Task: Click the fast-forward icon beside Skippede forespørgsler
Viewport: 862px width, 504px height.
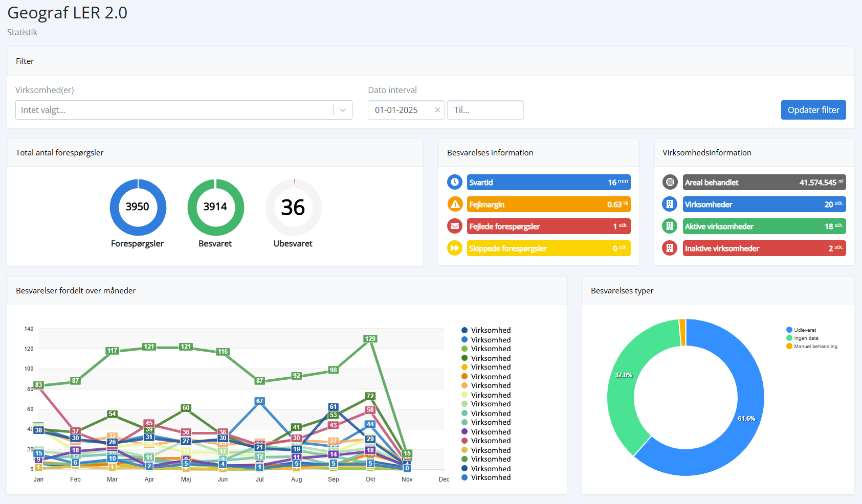Action: pos(454,248)
